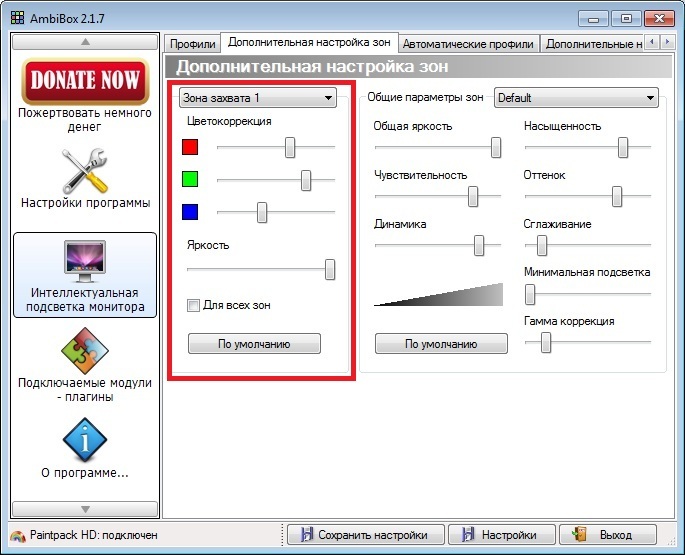
Task: Open the cut-off Дополнительные н... tab
Action: tap(593, 44)
